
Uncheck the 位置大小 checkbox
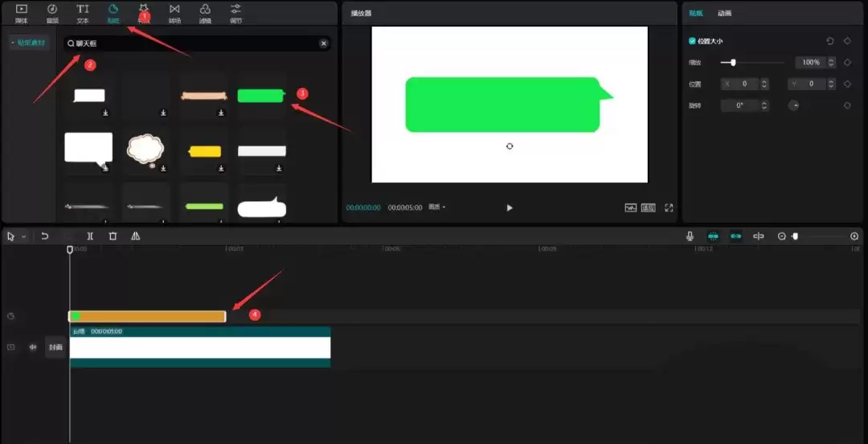(x=692, y=41)
